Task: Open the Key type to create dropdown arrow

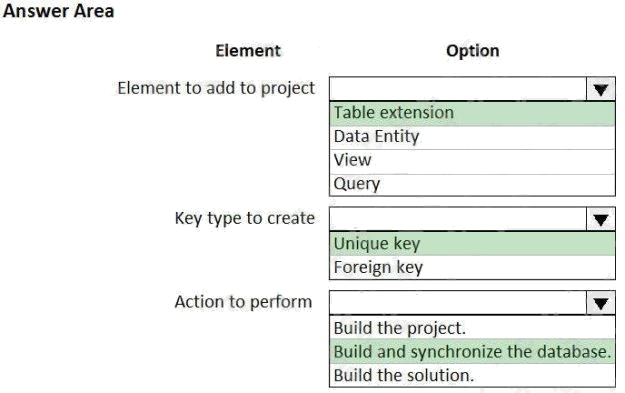Action: click(601, 219)
